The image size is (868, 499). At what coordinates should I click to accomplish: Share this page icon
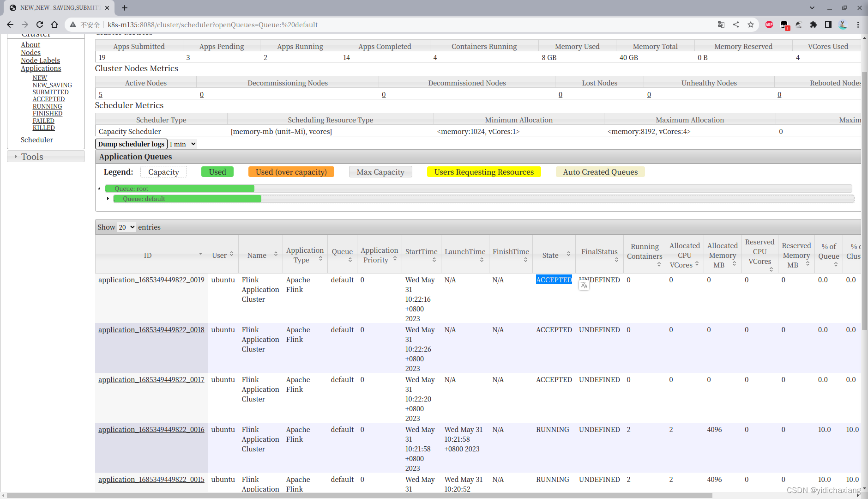pos(736,24)
